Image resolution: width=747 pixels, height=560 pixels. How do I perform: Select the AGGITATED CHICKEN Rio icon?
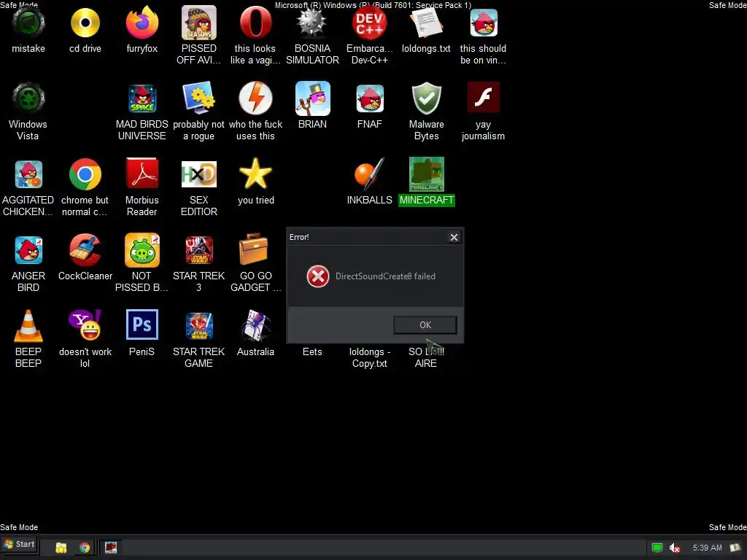pyautogui.click(x=28, y=174)
